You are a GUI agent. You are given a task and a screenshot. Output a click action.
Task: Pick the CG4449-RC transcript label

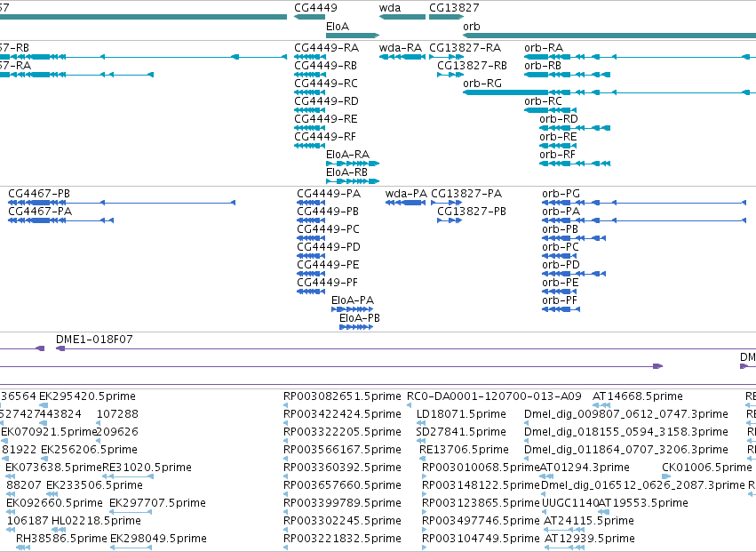[x=326, y=84]
